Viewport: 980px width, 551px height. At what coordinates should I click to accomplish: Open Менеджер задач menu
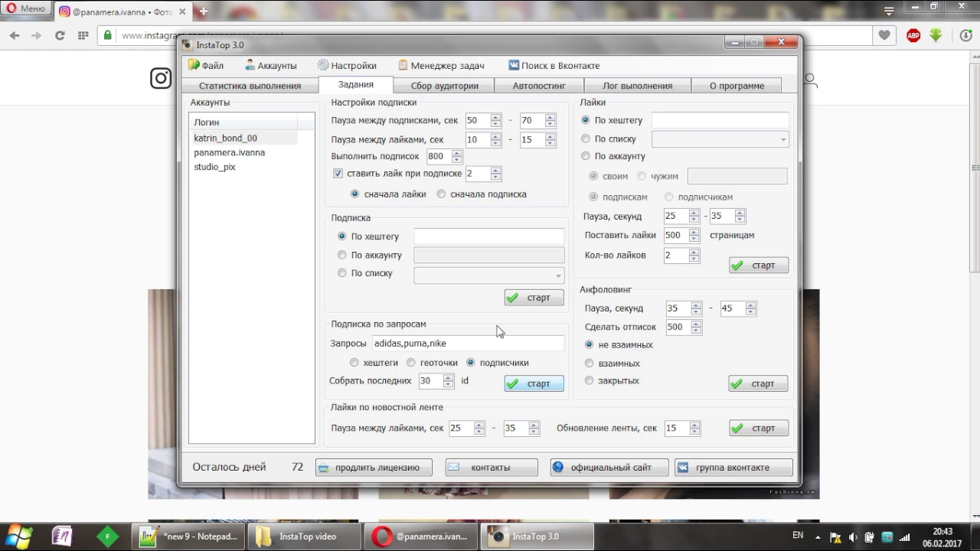pos(441,66)
